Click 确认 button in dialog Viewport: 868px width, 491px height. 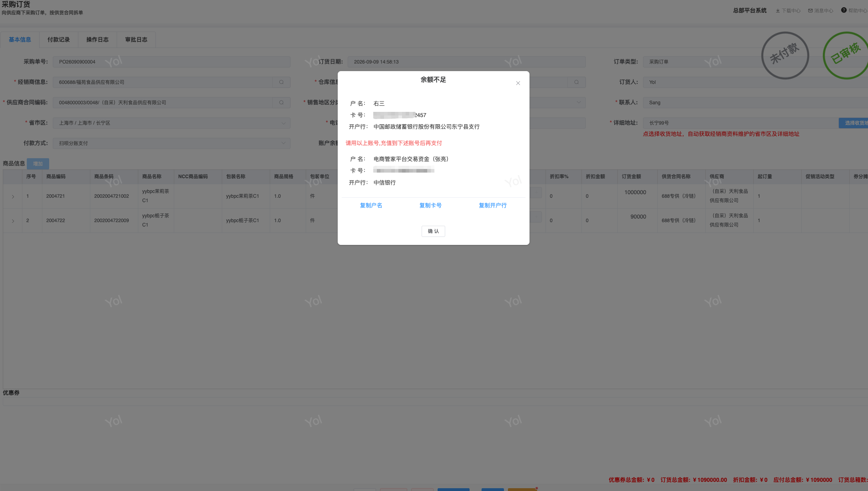tap(433, 231)
